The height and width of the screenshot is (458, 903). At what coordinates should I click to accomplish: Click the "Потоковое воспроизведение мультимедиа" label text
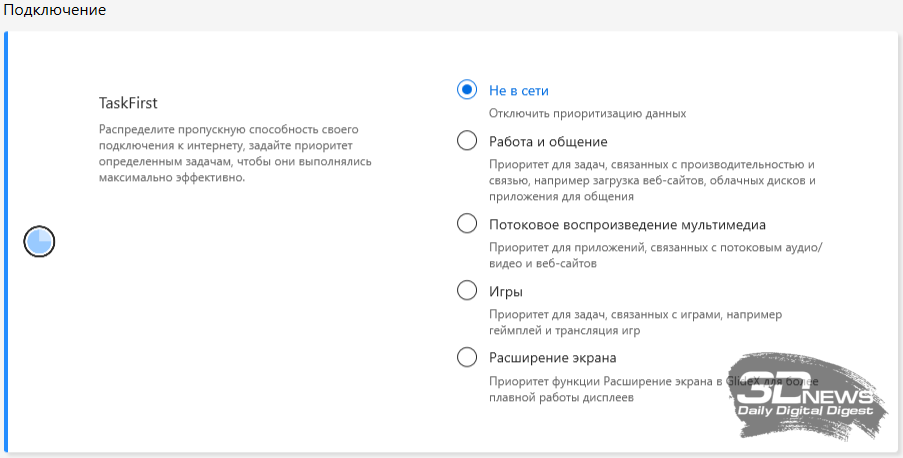pos(627,224)
